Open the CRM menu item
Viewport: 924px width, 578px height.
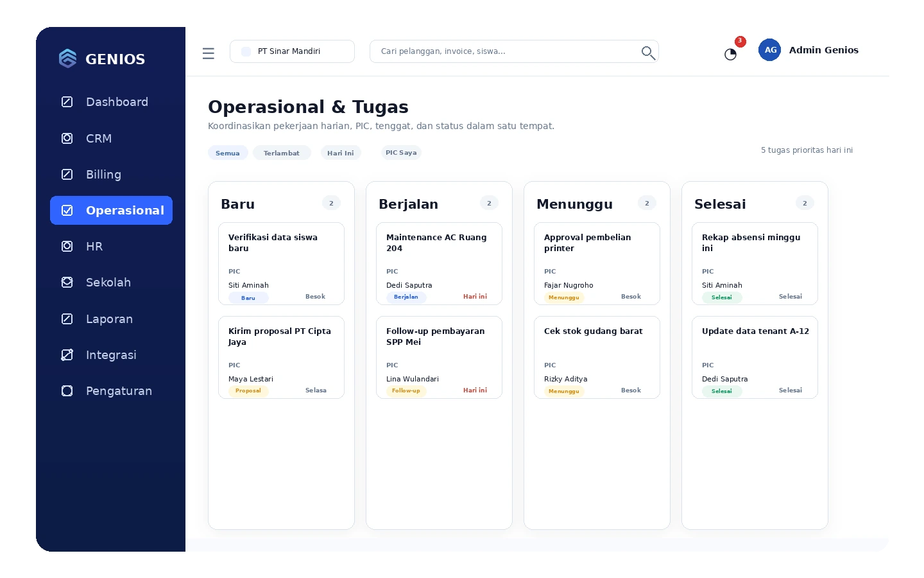click(111, 138)
